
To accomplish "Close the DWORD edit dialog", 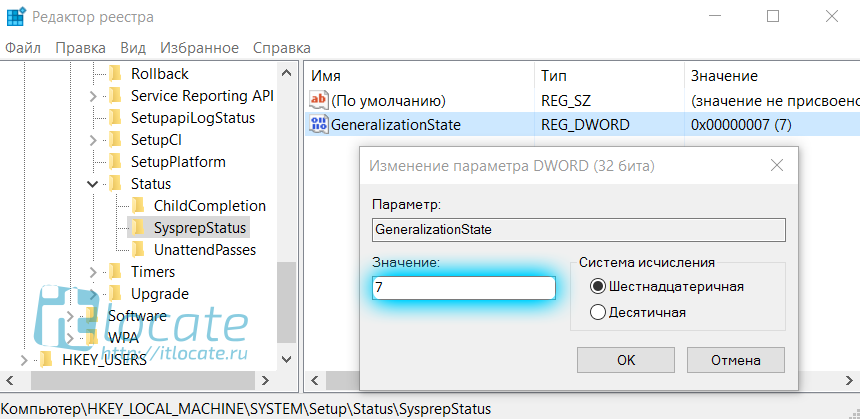I will (x=776, y=166).
